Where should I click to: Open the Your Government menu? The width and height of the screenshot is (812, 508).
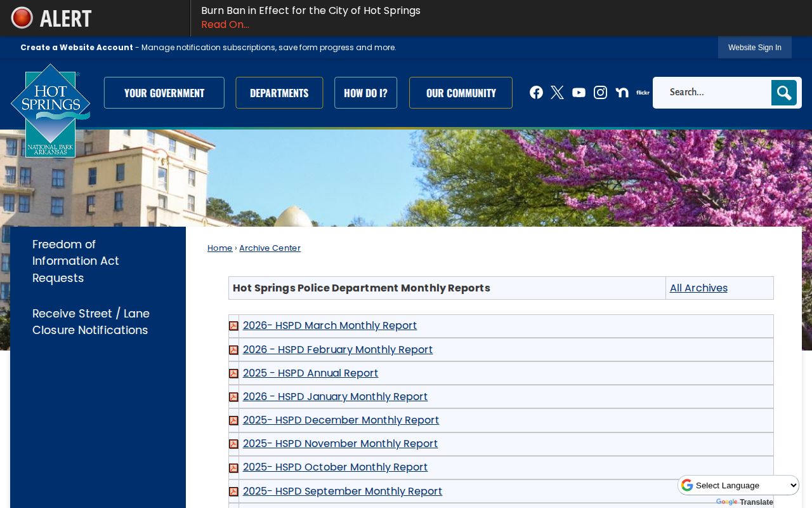tap(164, 93)
